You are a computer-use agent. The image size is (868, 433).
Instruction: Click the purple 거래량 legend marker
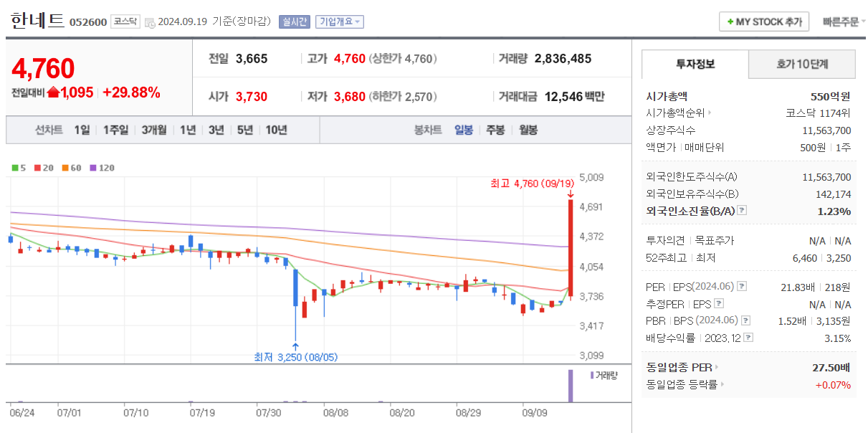coord(592,375)
